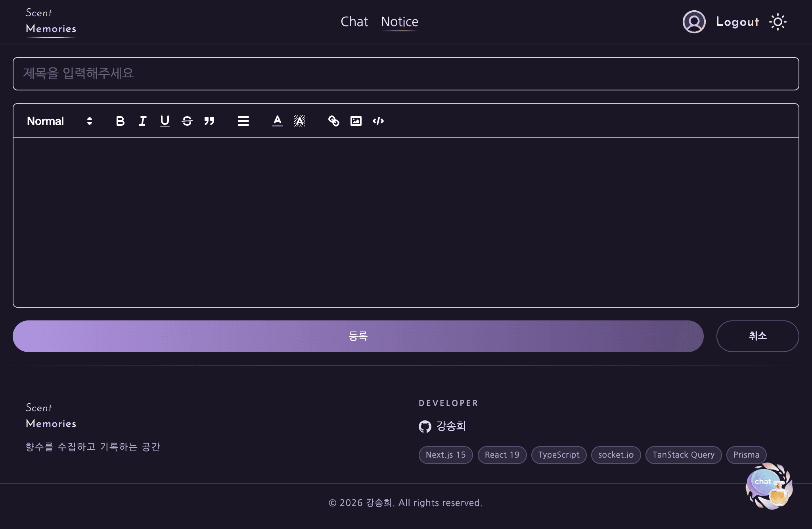Insert a blockquote using quote icon
This screenshot has width=812, height=529.
pos(209,121)
